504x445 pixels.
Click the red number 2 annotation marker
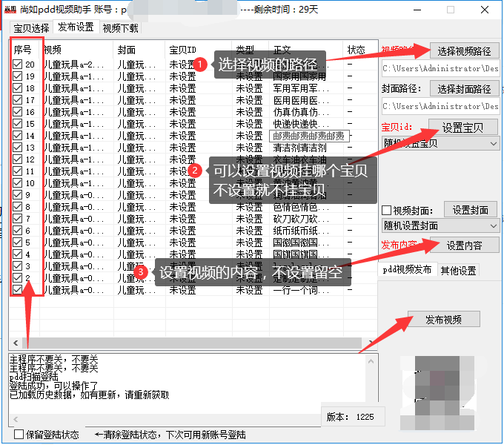pos(195,170)
